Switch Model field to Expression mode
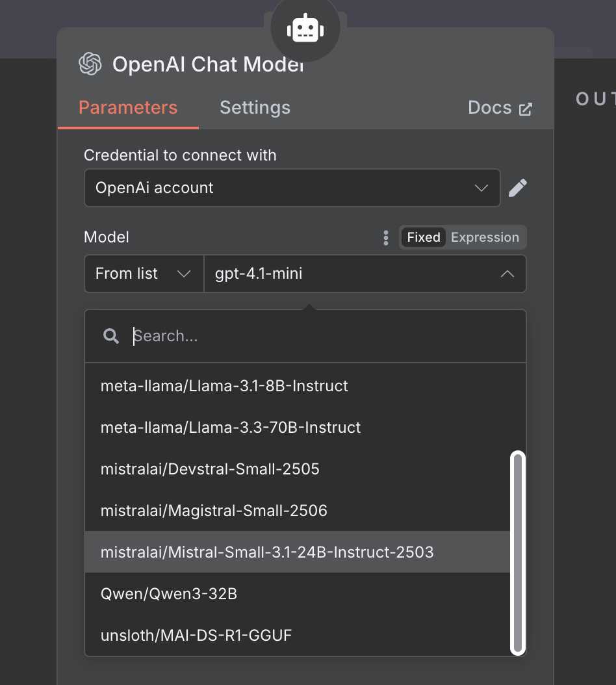Viewport: 616px width, 685px height. (x=485, y=237)
